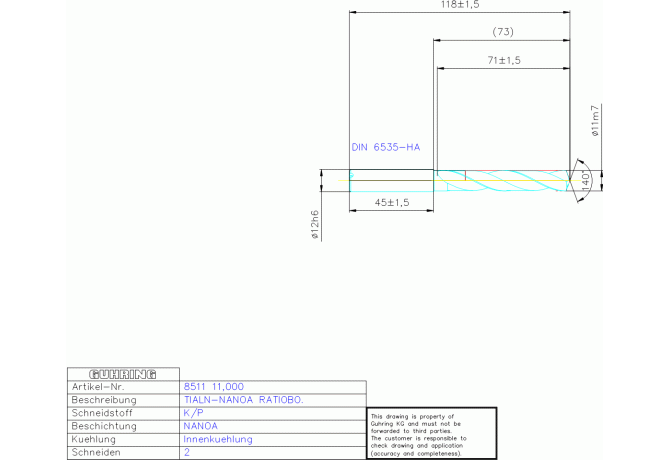Select the (73) reference dimension text

[x=503, y=32]
